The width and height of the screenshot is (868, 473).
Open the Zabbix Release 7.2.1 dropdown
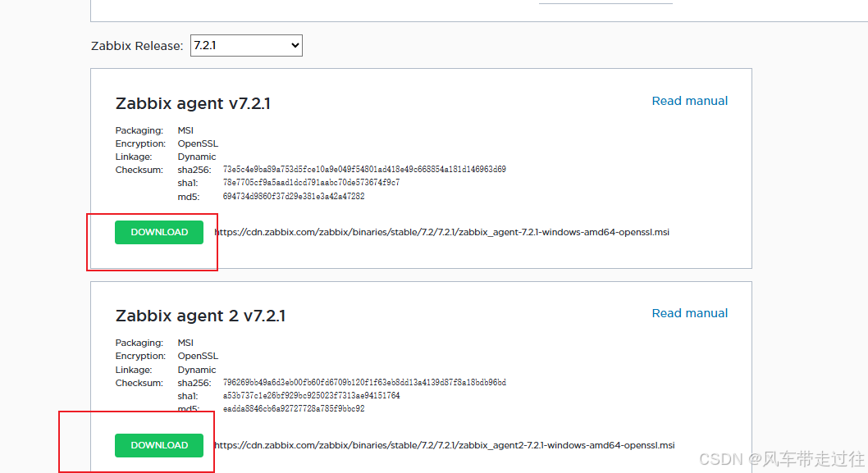[246, 45]
